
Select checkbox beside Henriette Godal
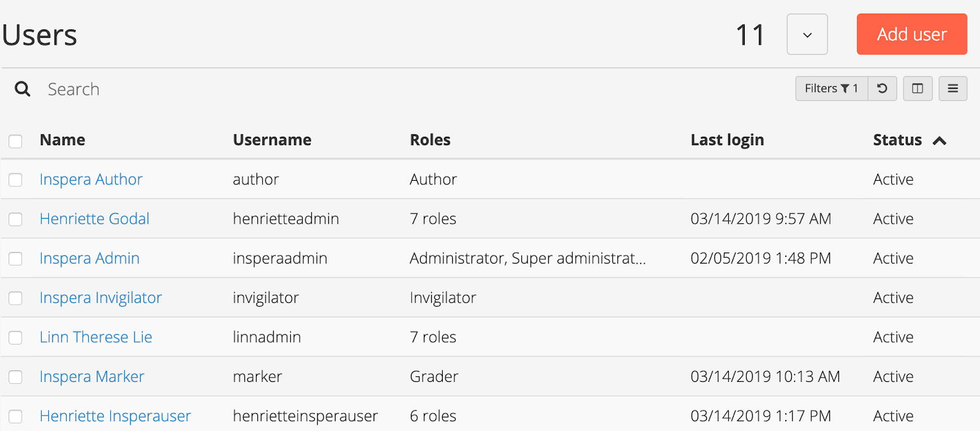click(x=15, y=219)
